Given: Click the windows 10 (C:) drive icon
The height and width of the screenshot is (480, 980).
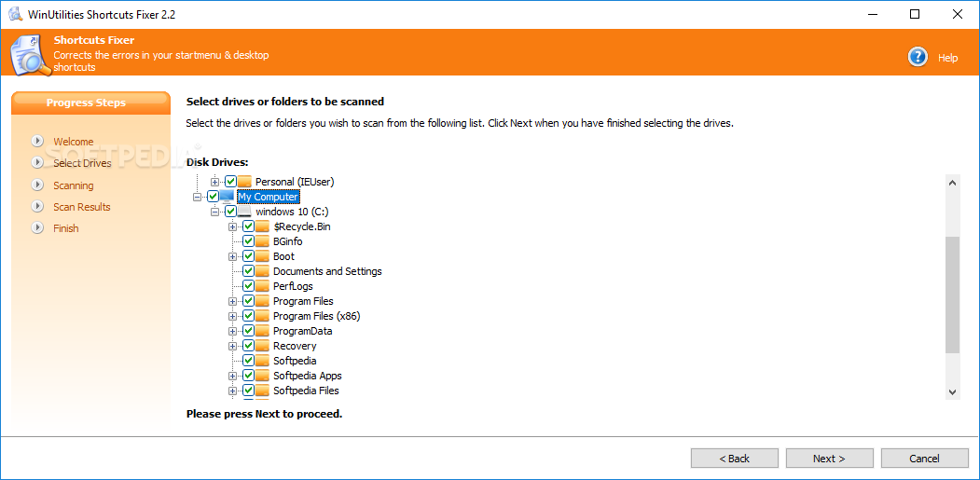Looking at the screenshot, I should click(x=244, y=212).
